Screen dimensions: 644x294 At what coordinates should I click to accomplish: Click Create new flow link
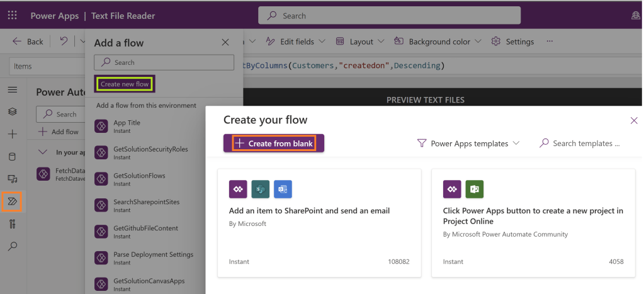(x=124, y=84)
